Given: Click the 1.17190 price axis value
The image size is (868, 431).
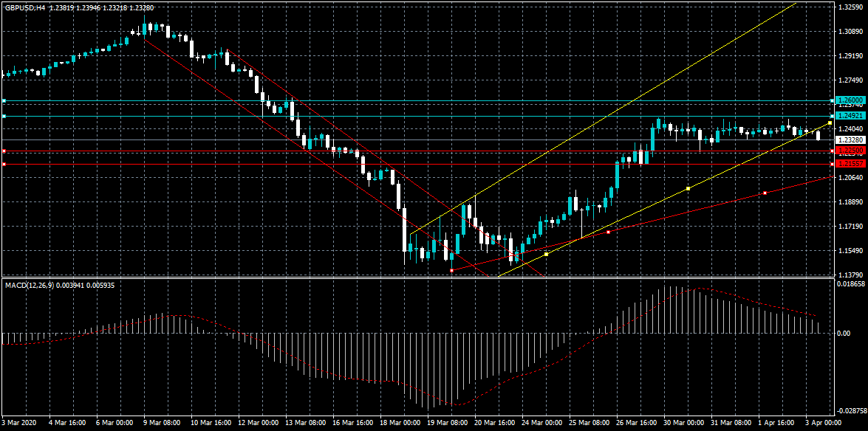Looking at the screenshot, I should point(851,227).
